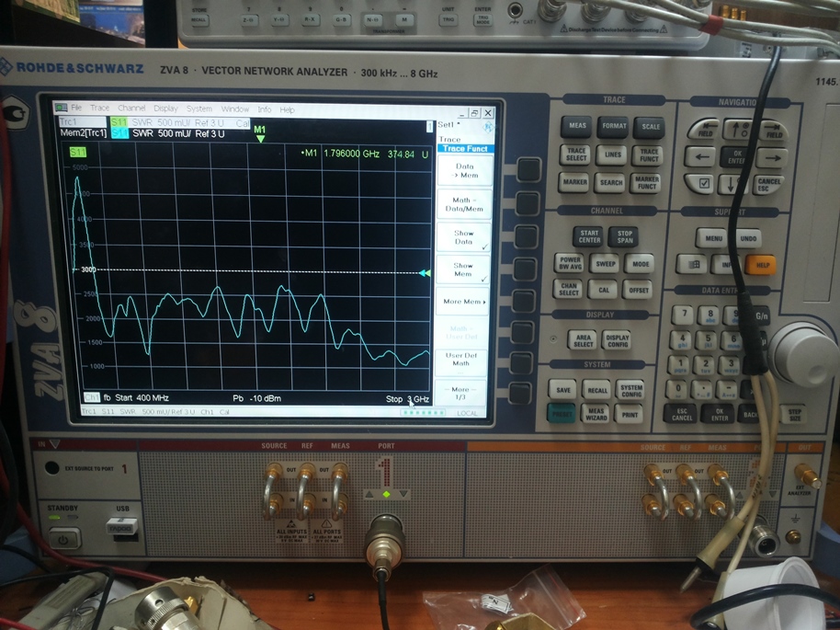Toggle the Show Mem softkey
840x630 pixels.
point(464,269)
